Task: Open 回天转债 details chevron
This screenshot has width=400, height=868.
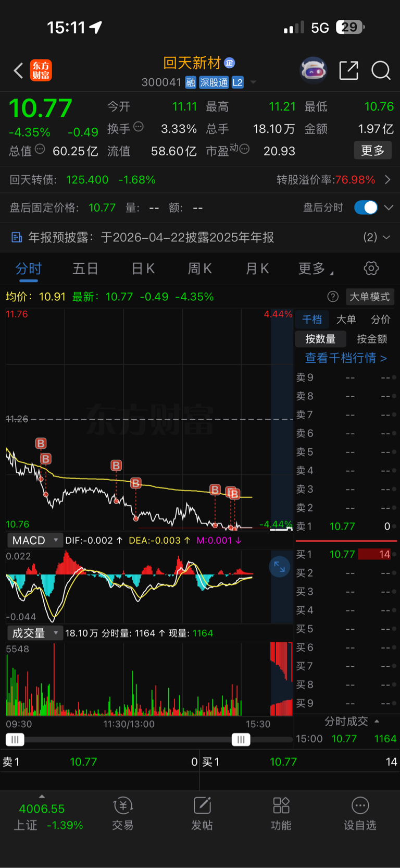Action: (388, 180)
